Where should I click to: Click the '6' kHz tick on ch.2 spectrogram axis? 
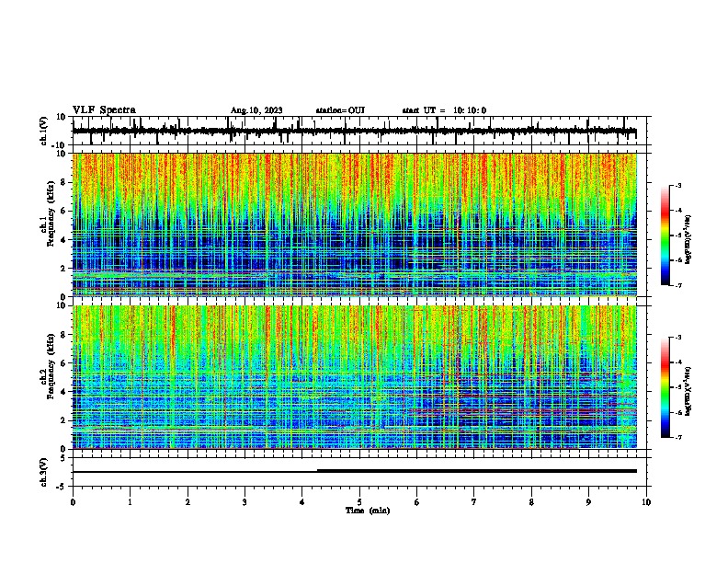[64, 362]
